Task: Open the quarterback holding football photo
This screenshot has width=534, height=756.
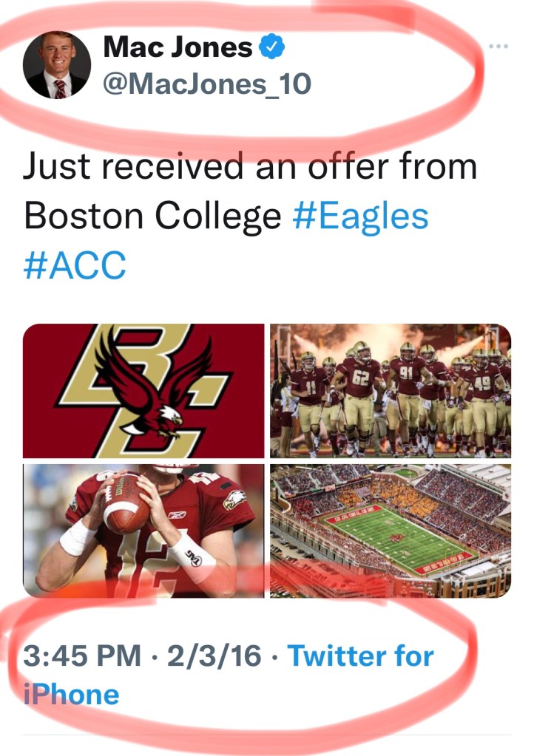Action: click(143, 530)
